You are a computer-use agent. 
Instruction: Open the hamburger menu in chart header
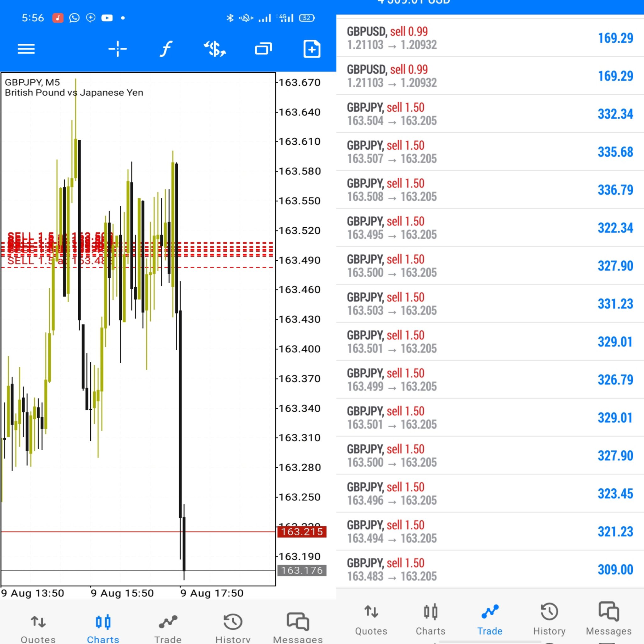26,49
